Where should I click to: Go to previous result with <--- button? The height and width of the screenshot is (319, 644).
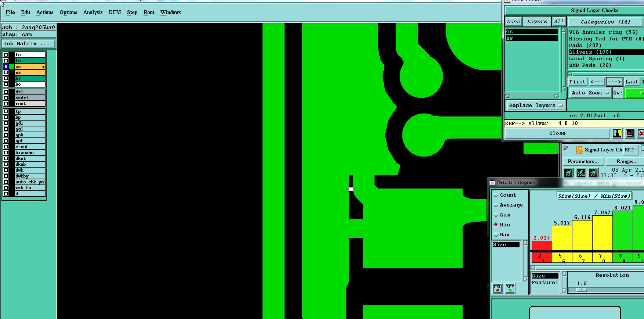(597, 82)
